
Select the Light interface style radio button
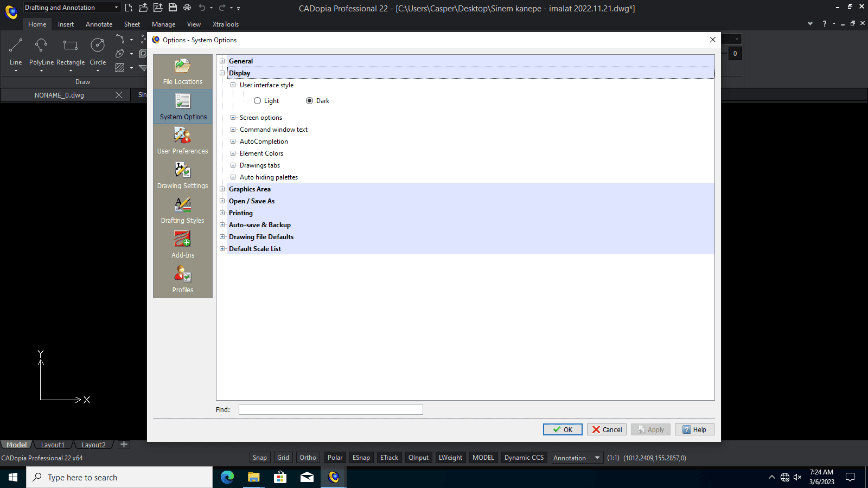pyautogui.click(x=257, y=101)
